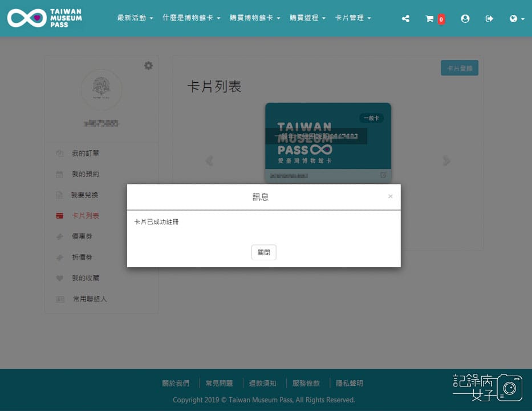This screenshot has height=411, width=532.
Task: Expand the globe language dropdown
Action: click(x=516, y=18)
